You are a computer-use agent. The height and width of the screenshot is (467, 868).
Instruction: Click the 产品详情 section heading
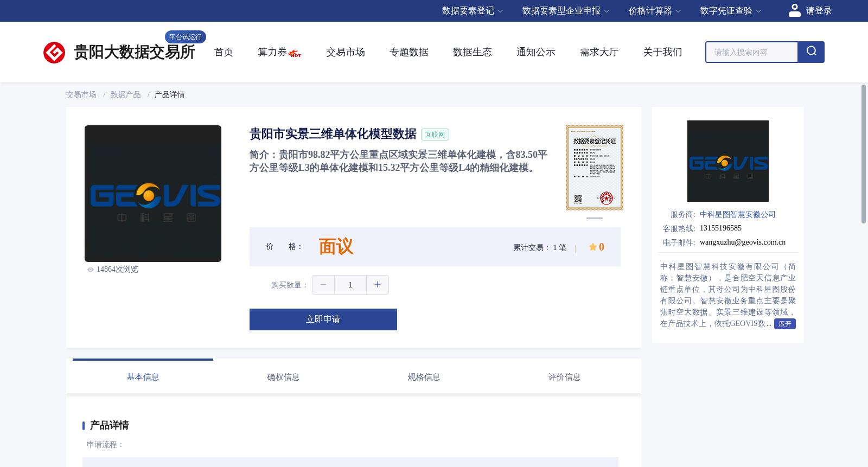[x=109, y=425]
